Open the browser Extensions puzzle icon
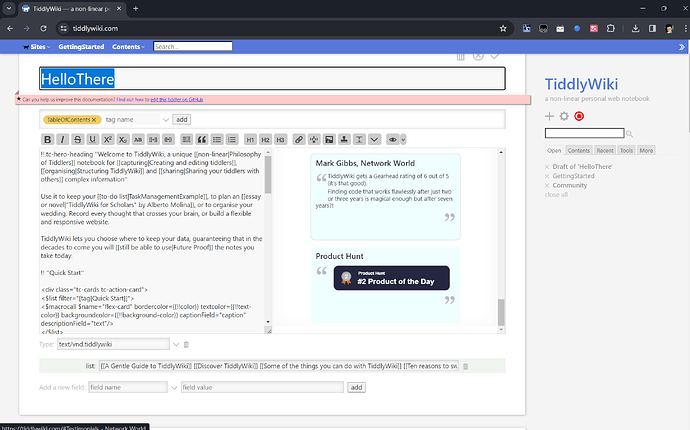The image size is (690, 430). click(611, 29)
